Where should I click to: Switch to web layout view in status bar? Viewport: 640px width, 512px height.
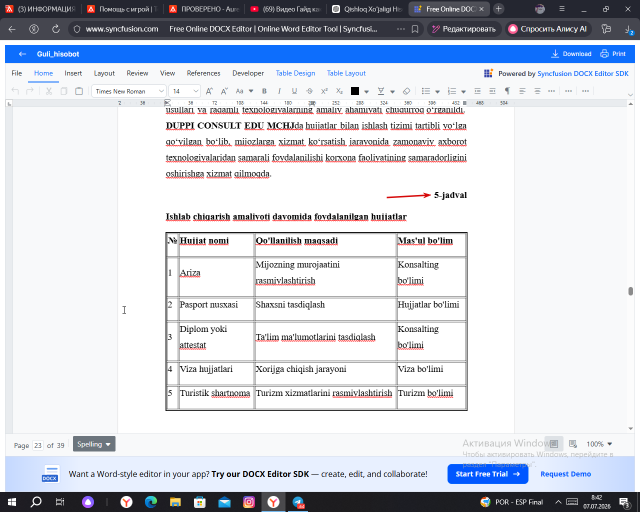coord(573,444)
